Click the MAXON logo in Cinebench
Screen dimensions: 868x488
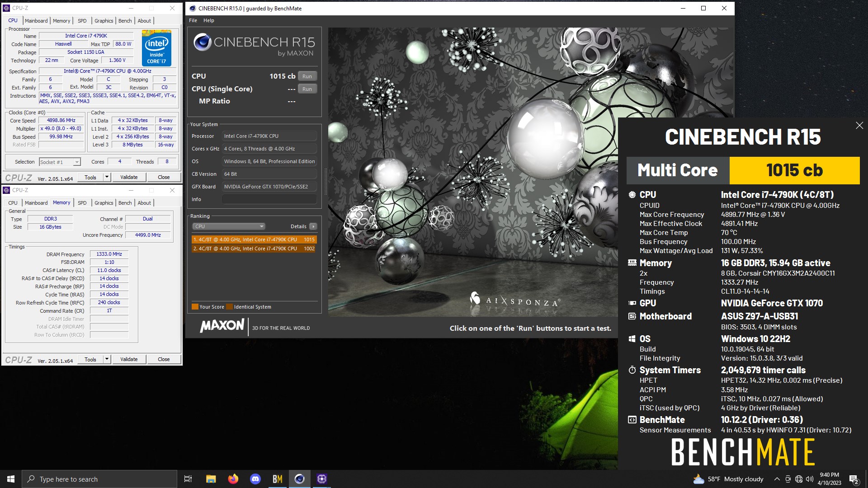point(222,326)
